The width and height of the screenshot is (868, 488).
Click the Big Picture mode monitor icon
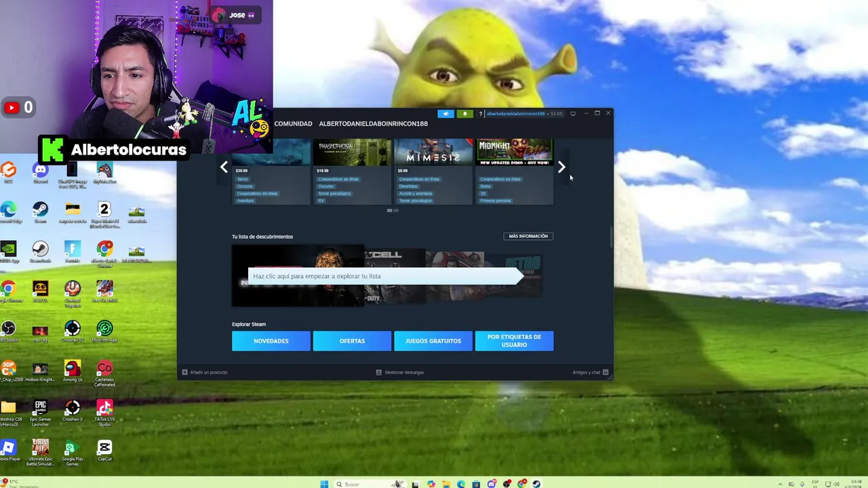point(573,114)
